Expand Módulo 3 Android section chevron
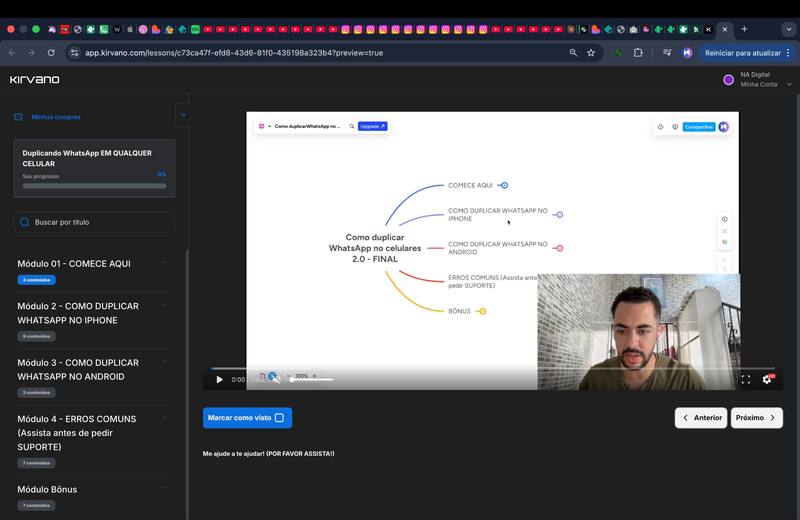 pyautogui.click(x=165, y=361)
